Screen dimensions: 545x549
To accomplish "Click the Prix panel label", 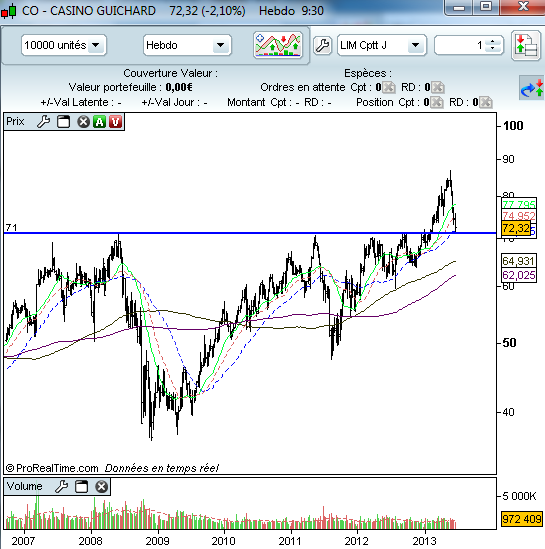I will tap(15, 121).
